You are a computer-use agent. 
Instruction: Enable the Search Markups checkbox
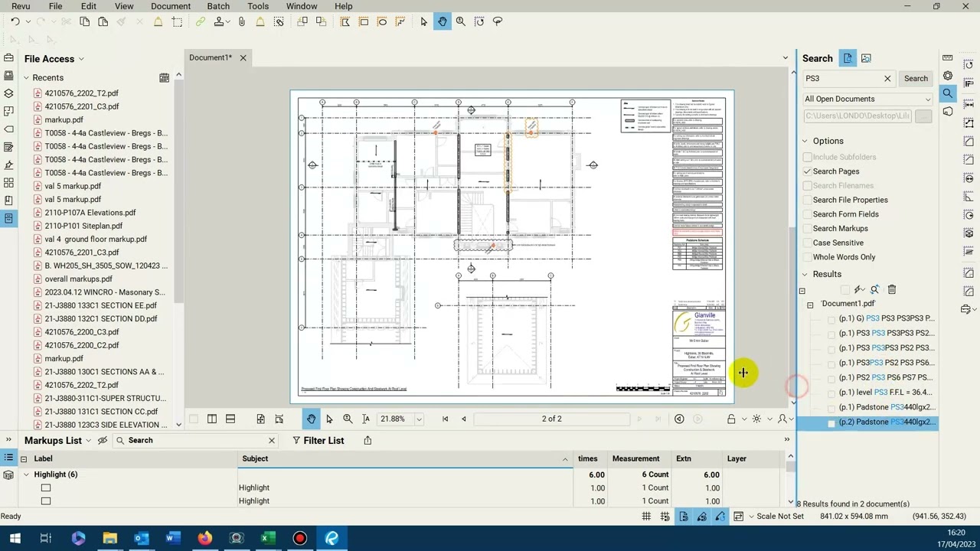pos(807,228)
